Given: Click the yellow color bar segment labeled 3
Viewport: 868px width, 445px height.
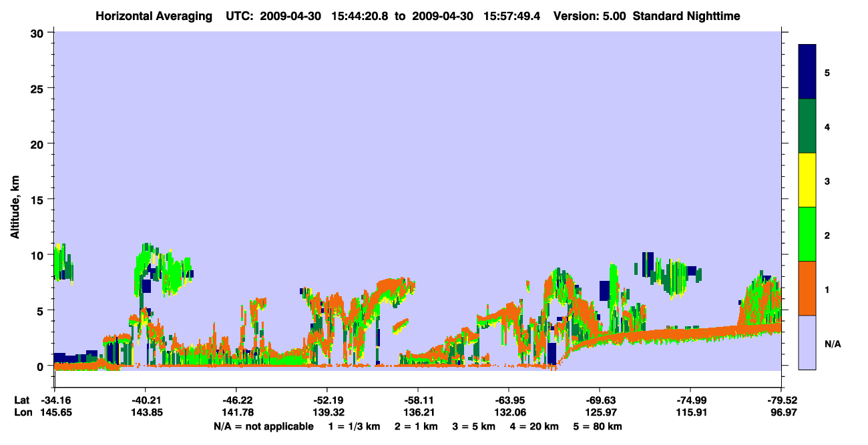Looking at the screenshot, I should (x=807, y=180).
